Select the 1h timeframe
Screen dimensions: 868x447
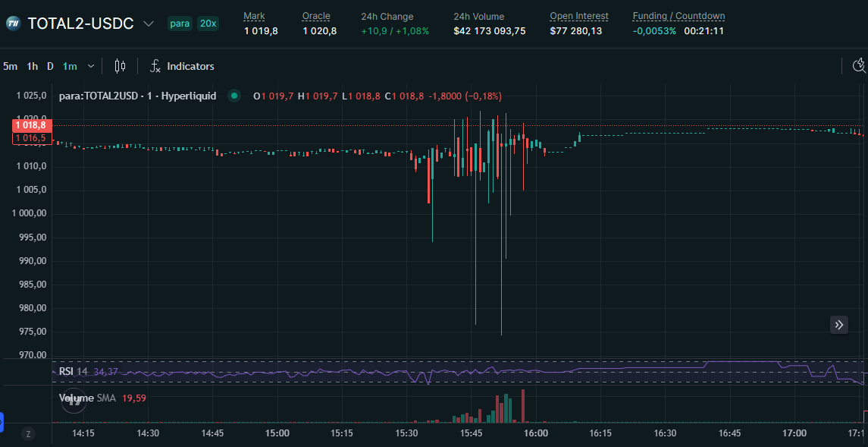[33, 67]
